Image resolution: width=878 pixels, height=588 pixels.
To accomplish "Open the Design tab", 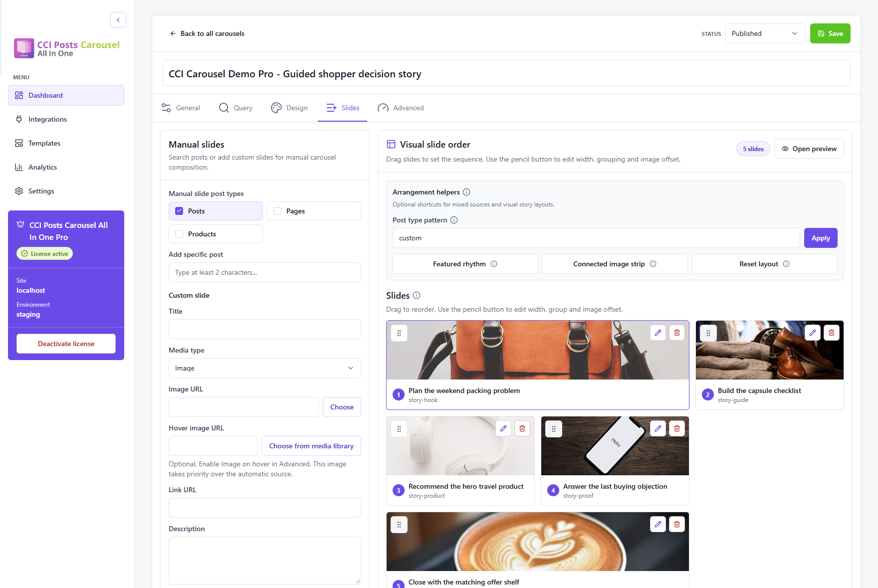I will (289, 108).
